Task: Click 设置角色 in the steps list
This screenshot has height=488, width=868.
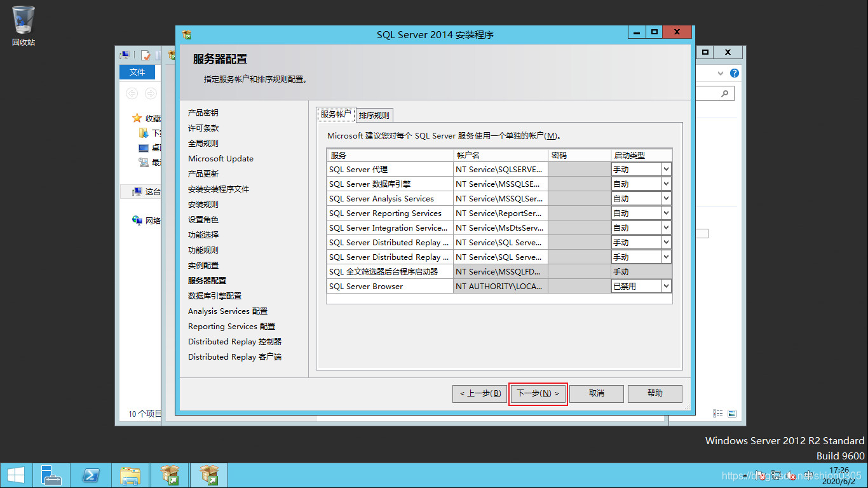Action: 203,219
